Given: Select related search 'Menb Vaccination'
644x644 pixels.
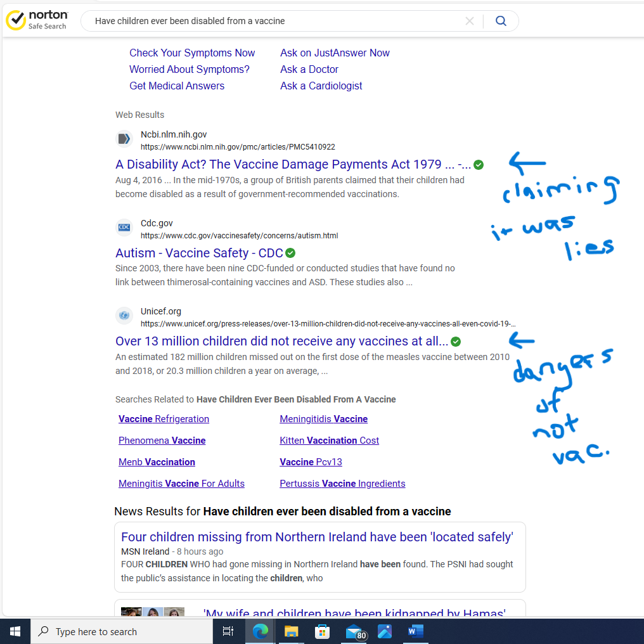Looking at the screenshot, I should (x=157, y=462).
